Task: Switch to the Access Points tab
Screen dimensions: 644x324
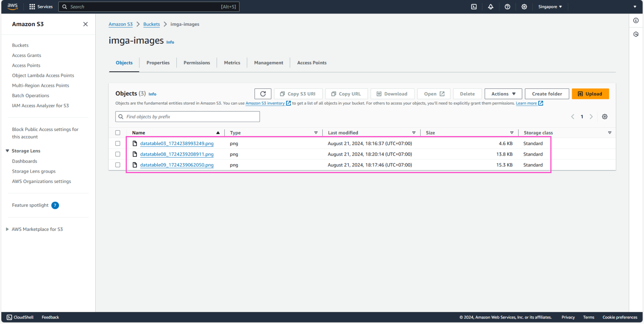Action: click(312, 63)
